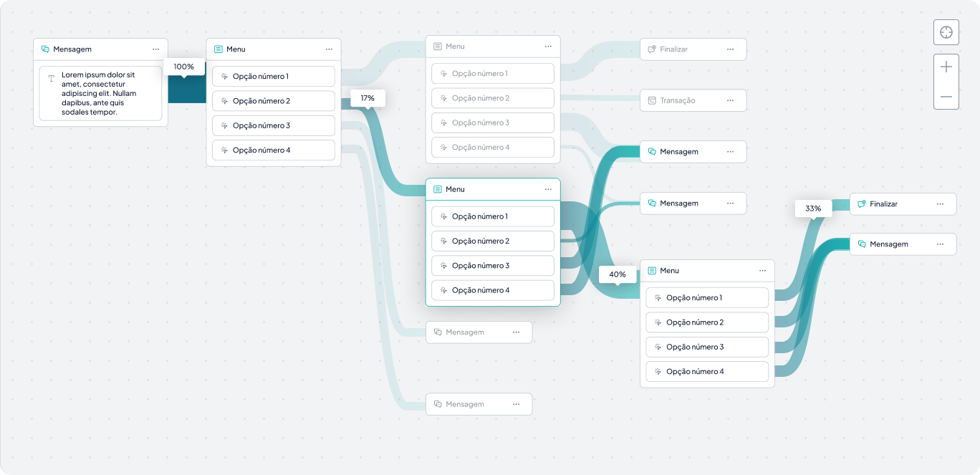Open more options on the Menu node at 40%
Viewport: 980px width, 475px height.
(x=762, y=271)
